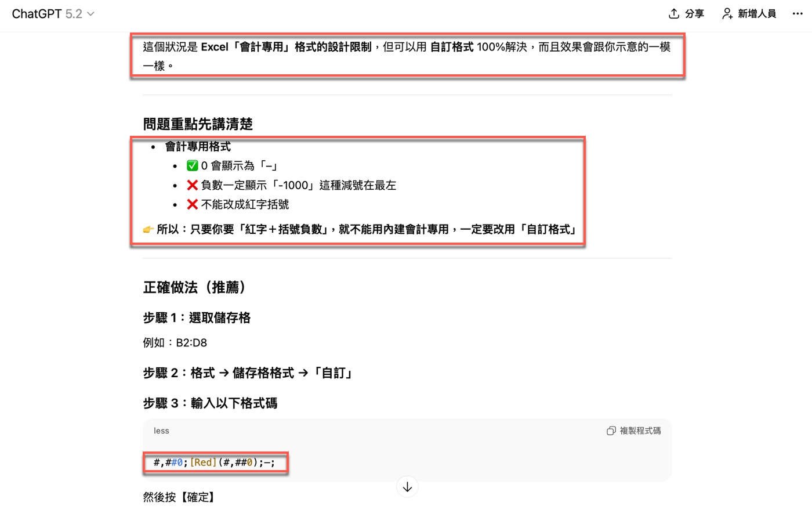This screenshot has height=513, width=812.
Task: Click the ChatGPT title in the top bar
Action: 38,13
